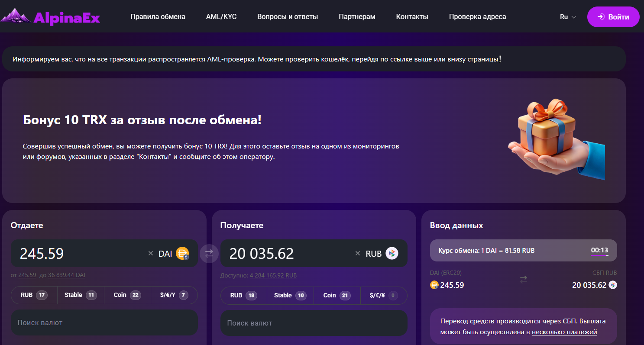
Task: Click the AlpinaEx logo
Action: click(x=50, y=17)
